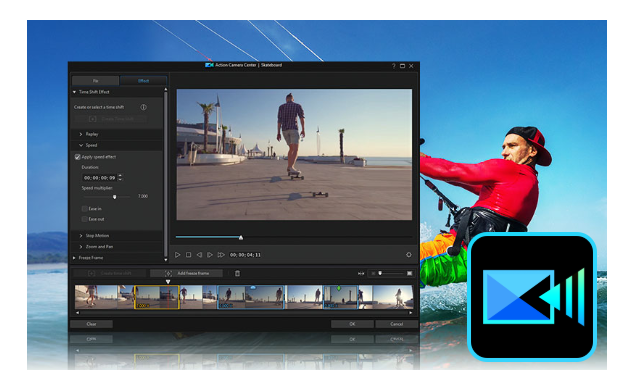
Task: Close the Action Camera Center window
Action: (411, 66)
